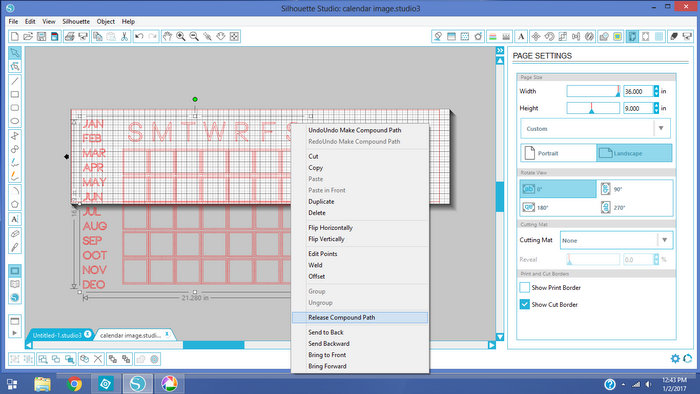This screenshot has width=700, height=394.
Task: Collapse the side panel with the double-arrow button
Action: coord(500,50)
